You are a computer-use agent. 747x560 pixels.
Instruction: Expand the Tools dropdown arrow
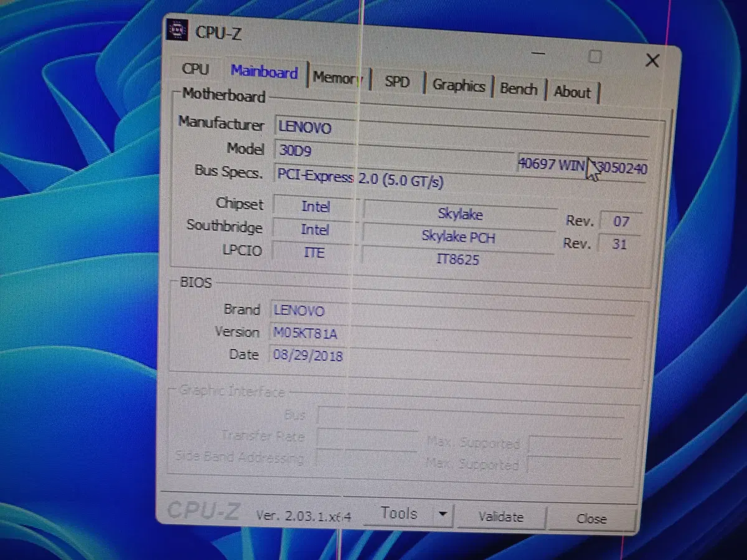pyautogui.click(x=443, y=515)
